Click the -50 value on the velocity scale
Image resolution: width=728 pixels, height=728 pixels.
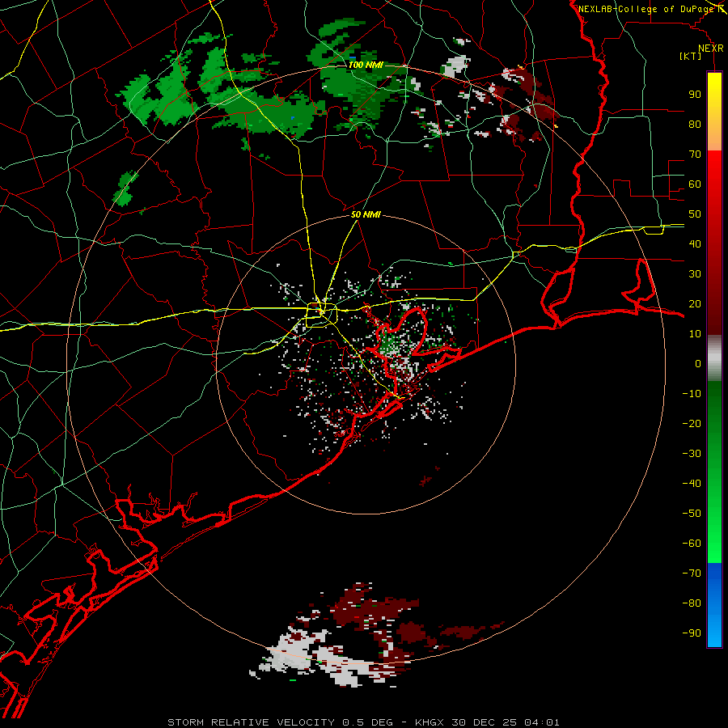(x=692, y=514)
